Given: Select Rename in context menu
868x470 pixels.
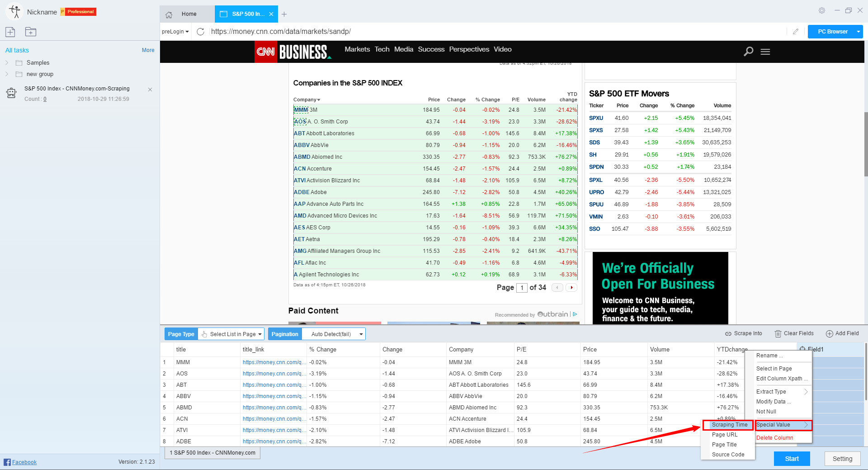Looking at the screenshot, I should [x=769, y=356].
